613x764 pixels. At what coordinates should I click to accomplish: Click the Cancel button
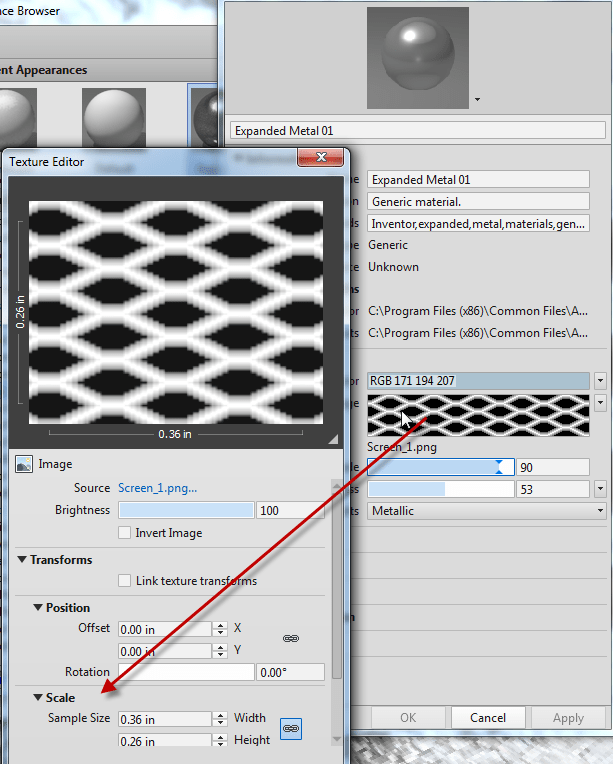pyautogui.click(x=488, y=718)
